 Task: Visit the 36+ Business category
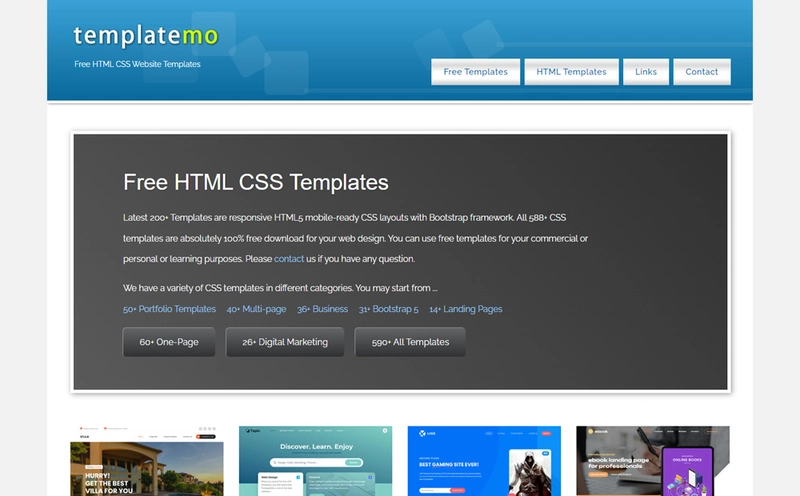322,309
